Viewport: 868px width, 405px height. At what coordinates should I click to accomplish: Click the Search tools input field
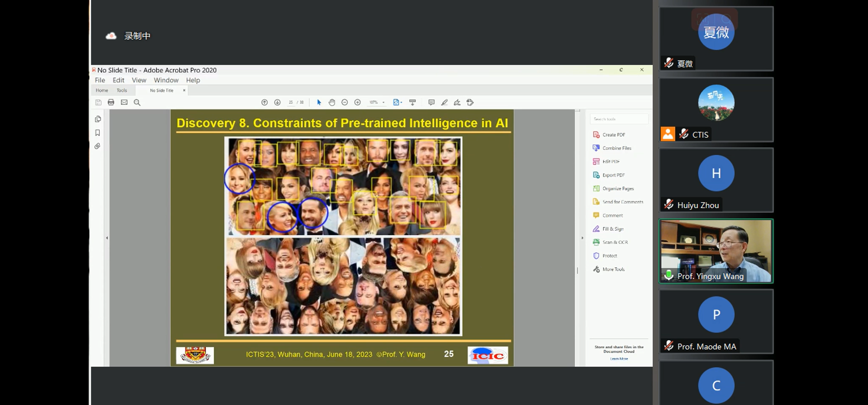[619, 119]
